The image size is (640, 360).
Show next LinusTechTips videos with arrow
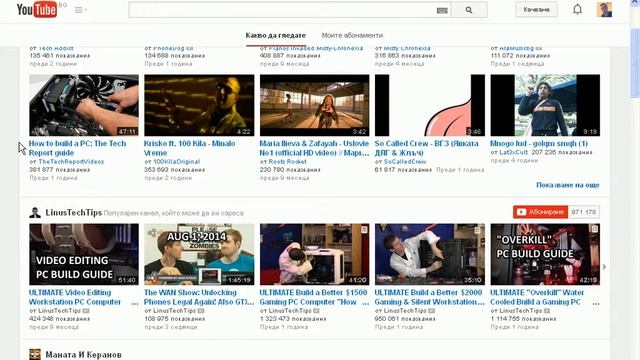coord(604,267)
